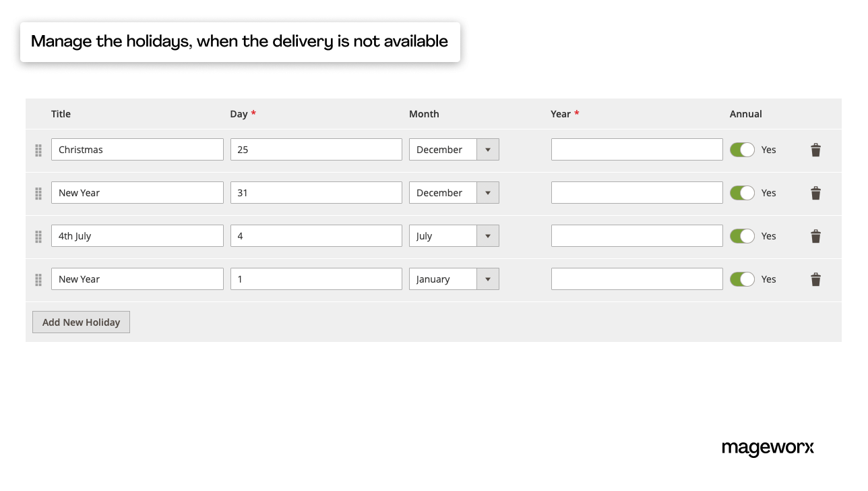This screenshot has width=868, height=491.
Task: Click the Year field for 4th July
Action: (x=636, y=235)
